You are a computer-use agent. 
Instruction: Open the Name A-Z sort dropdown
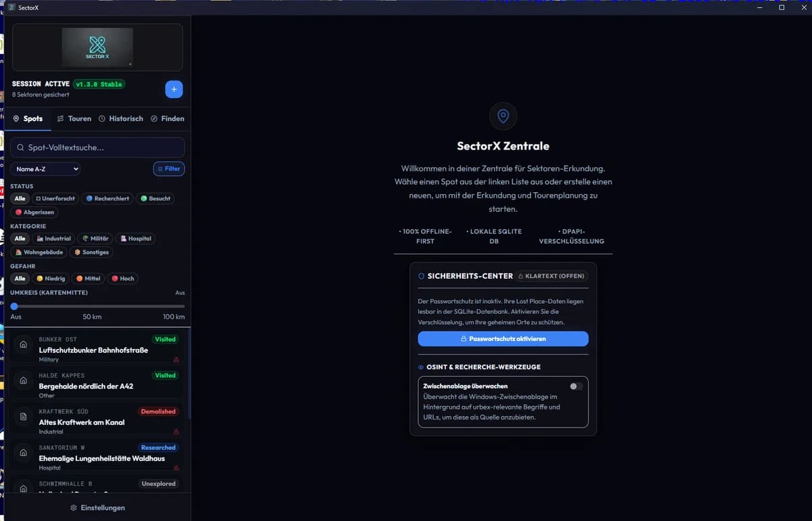pyautogui.click(x=45, y=169)
